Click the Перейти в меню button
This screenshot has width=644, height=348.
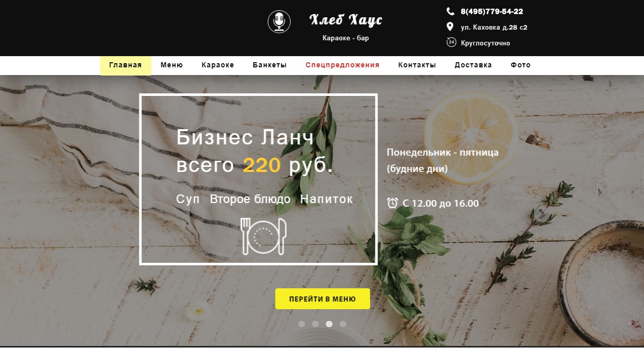click(323, 299)
